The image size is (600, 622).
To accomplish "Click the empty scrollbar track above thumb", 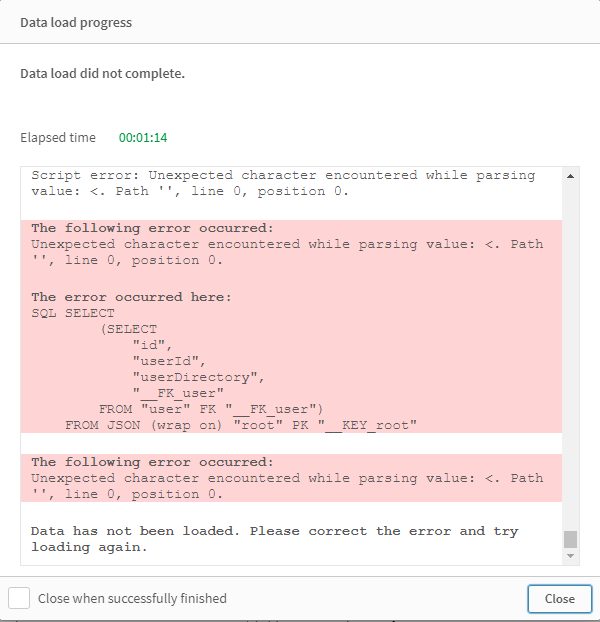I will point(571,350).
